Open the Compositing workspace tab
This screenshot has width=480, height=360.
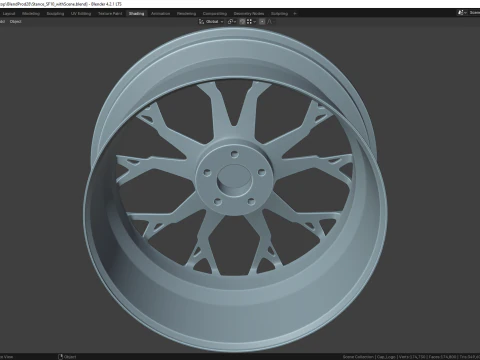point(215,14)
